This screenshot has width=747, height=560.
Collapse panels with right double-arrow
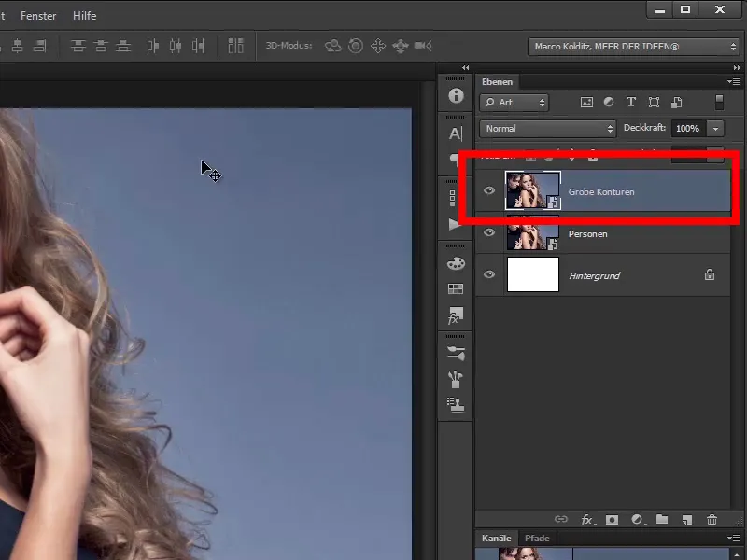point(737,67)
